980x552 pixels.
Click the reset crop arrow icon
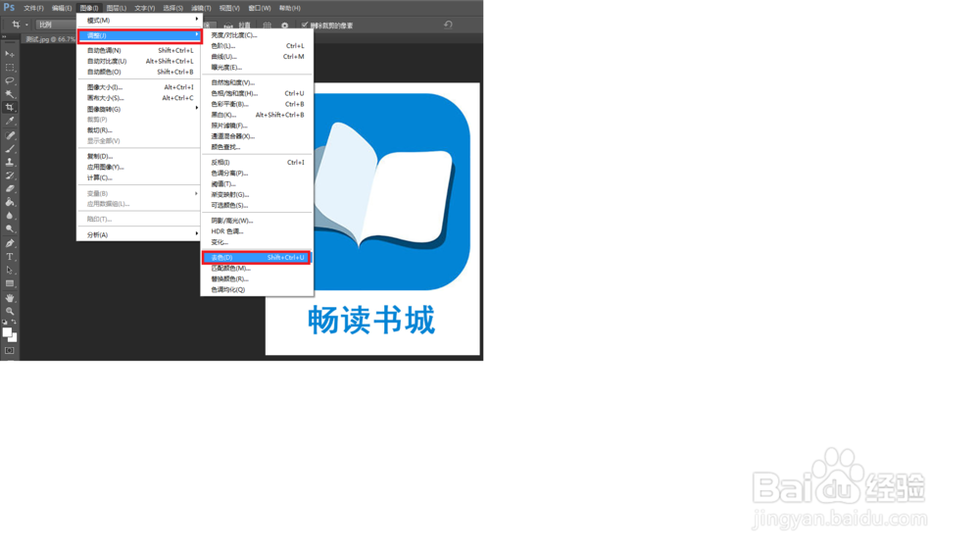[448, 25]
